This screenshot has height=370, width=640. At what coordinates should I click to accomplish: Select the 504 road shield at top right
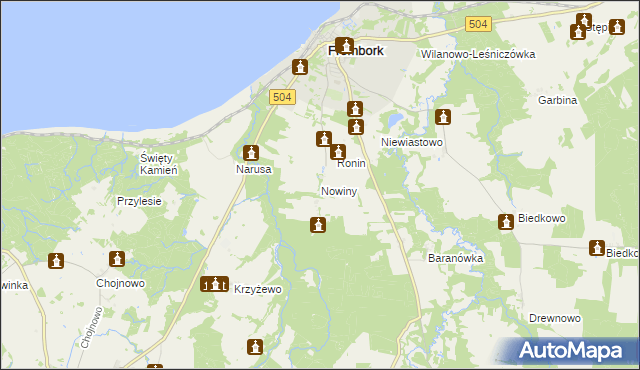pyautogui.click(x=478, y=24)
